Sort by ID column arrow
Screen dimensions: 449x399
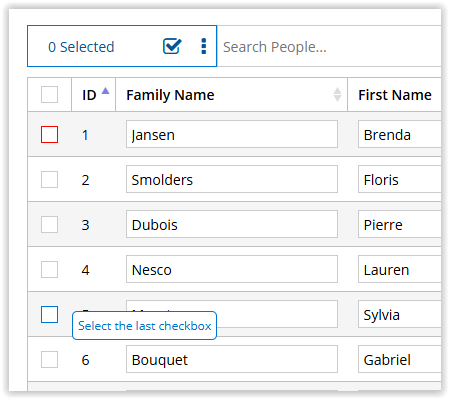(x=105, y=91)
